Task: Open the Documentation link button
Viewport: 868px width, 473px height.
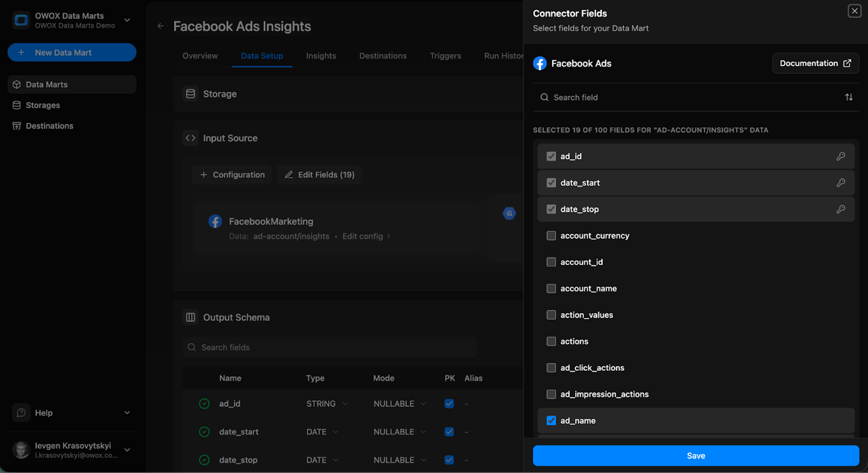Action: tap(816, 63)
